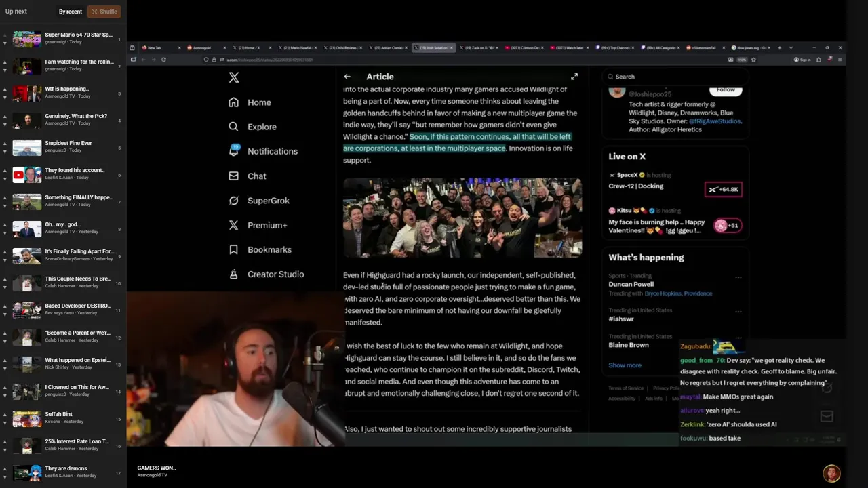Viewport: 868px width, 488px height.
Task: Switch to the Asmongold browser tab
Action: 207,48
